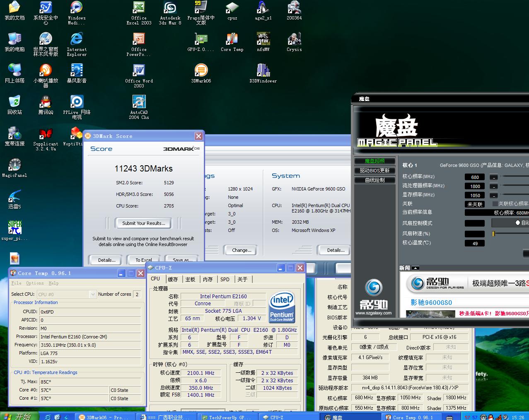The height and width of the screenshot is (420, 529).
Task: Open the 驱动BIOS更新 section in MagicPanel
Action: click(375, 171)
